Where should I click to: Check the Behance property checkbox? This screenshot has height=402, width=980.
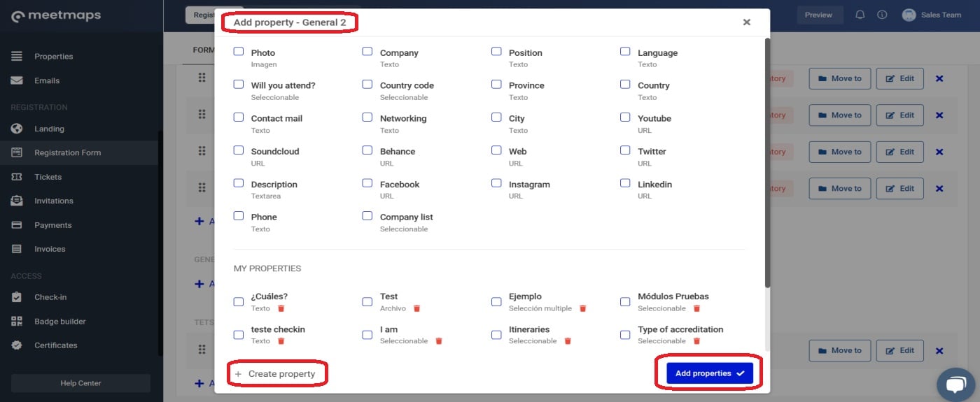tap(367, 150)
